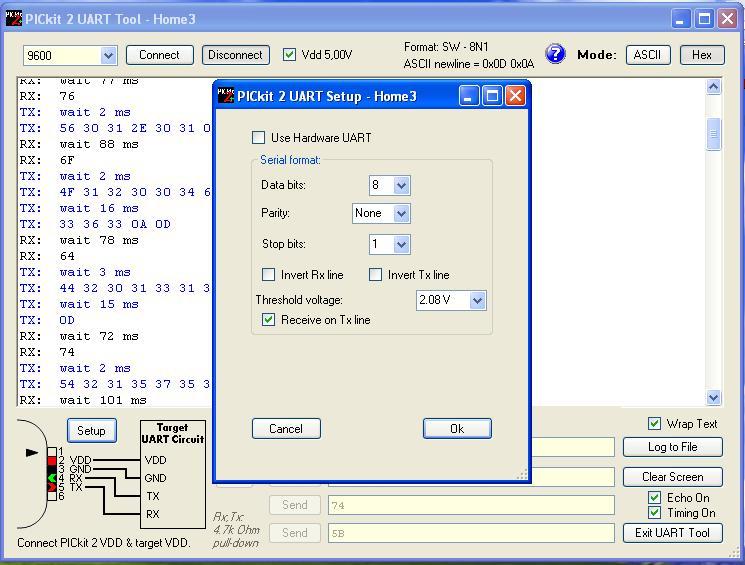Open the Data bits dropdown
Screen dimensions: 745x565
[401, 185]
